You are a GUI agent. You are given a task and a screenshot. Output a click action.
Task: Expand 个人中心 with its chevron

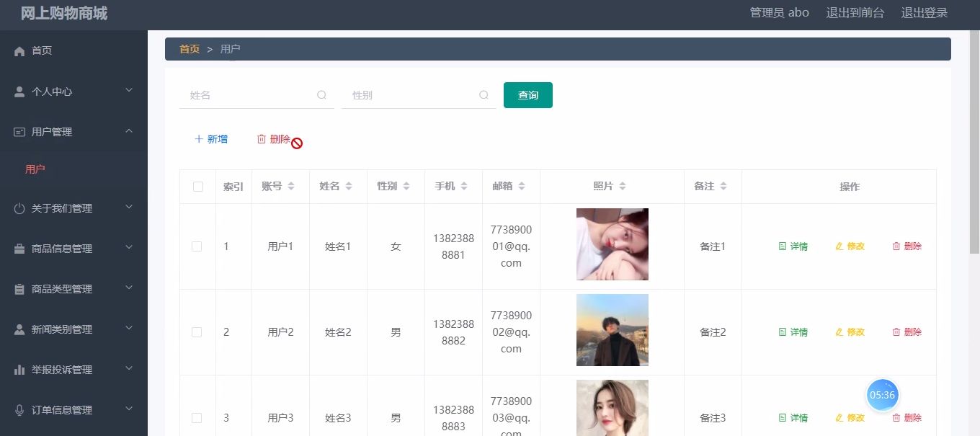point(129,91)
